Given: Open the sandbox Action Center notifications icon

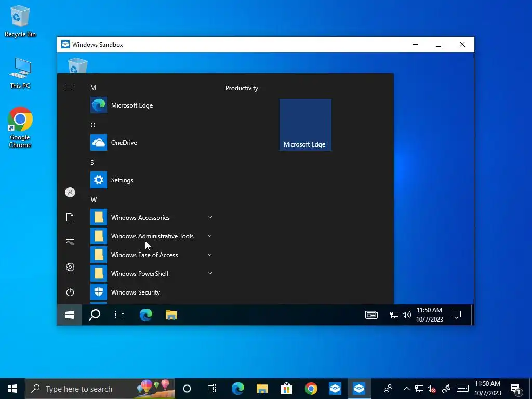Looking at the screenshot, I should (457, 315).
